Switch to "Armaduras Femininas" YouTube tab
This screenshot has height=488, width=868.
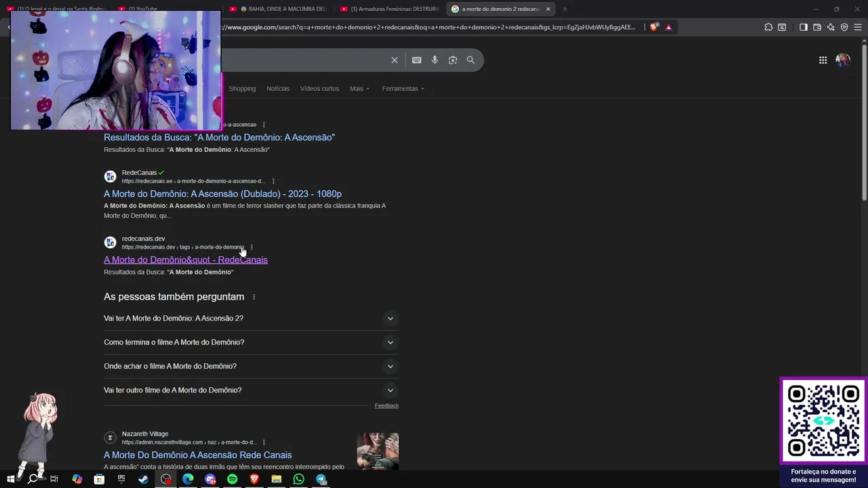point(390,9)
